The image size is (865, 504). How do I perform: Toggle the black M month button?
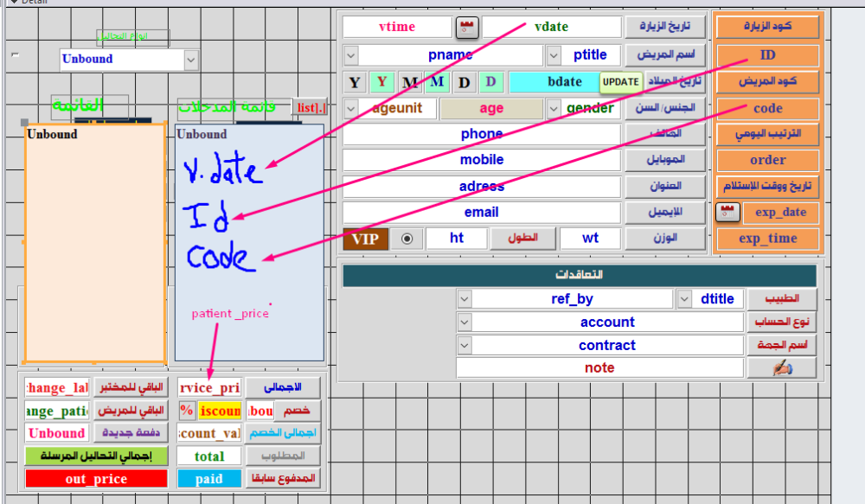pos(409,83)
